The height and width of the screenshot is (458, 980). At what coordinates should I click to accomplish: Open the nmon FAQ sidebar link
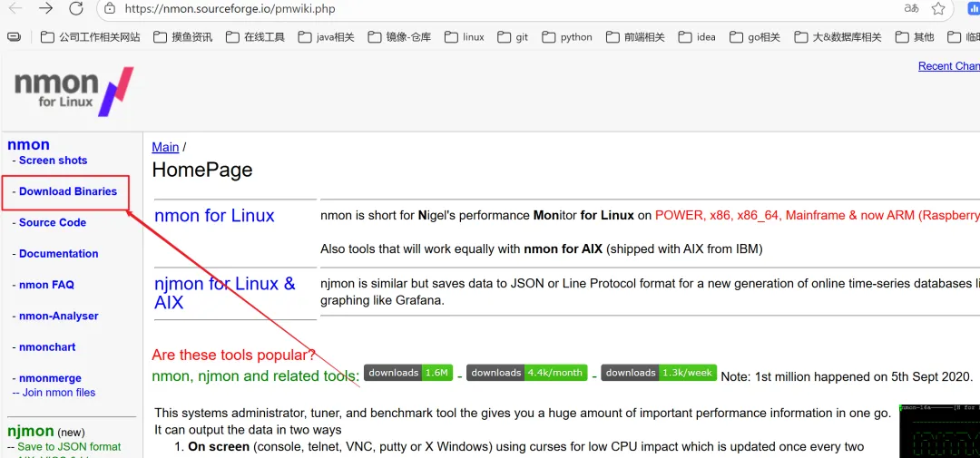(46, 286)
